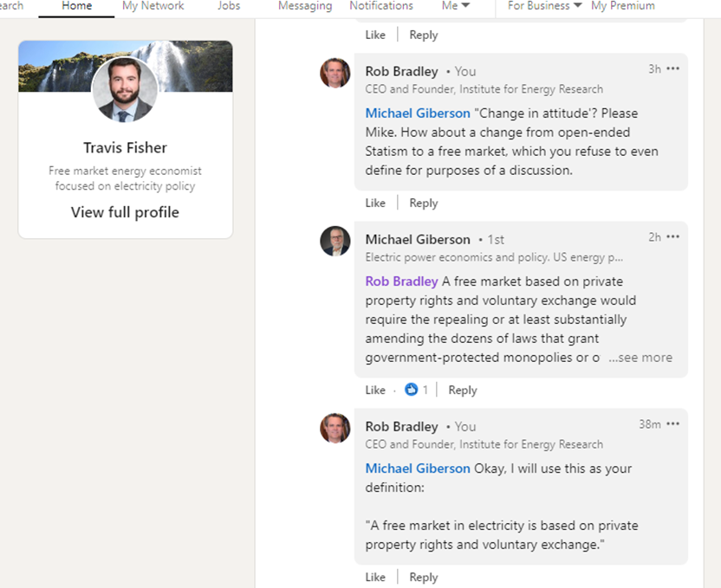
Task: Open the Notifications tab
Action: click(x=381, y=6)
